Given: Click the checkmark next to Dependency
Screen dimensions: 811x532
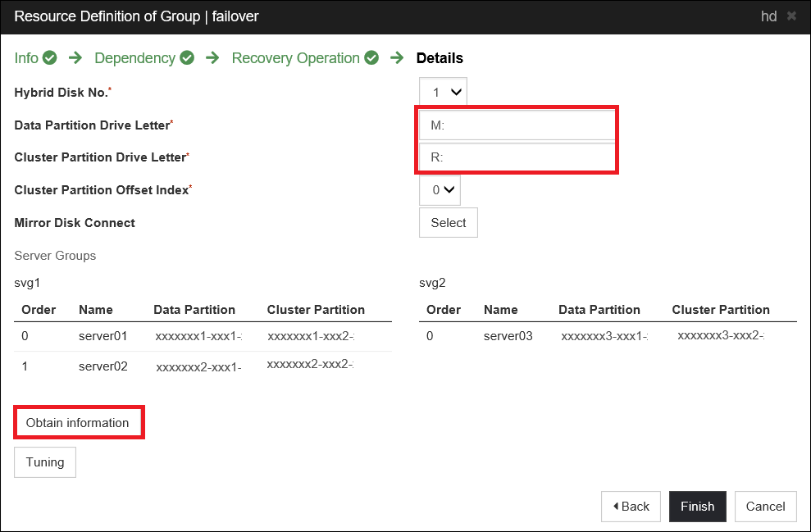Looking at the screenshot, I should click(x=186, y=57).
